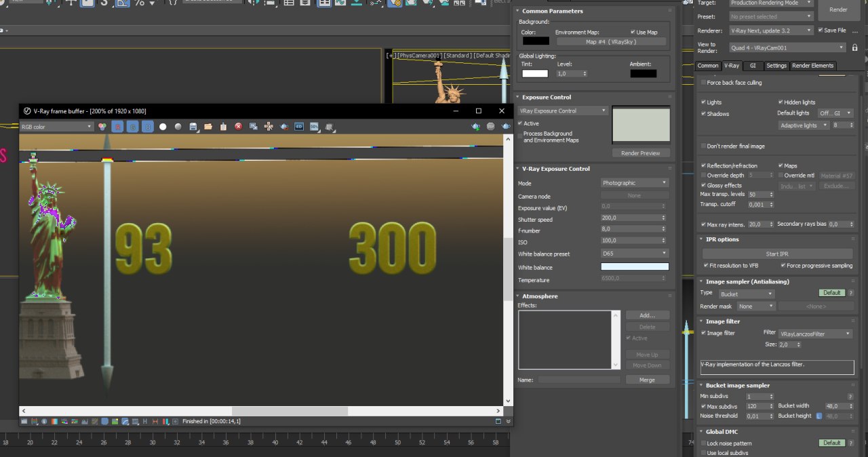Enable Don't render final image
Image resolution: width=868 pixels, height=457 pixels.
703,146
